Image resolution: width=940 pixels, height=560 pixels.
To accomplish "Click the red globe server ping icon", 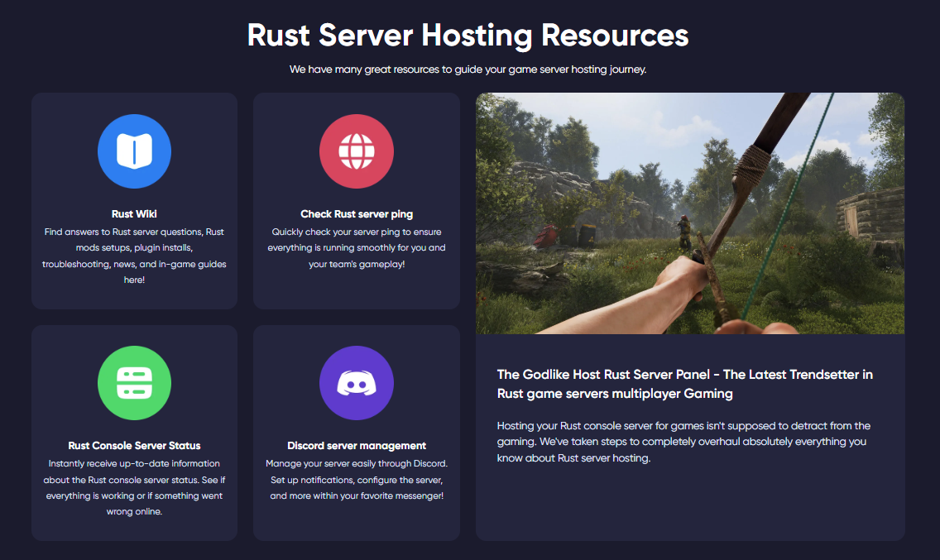I will pyautogui.click(x=356, y=151).
